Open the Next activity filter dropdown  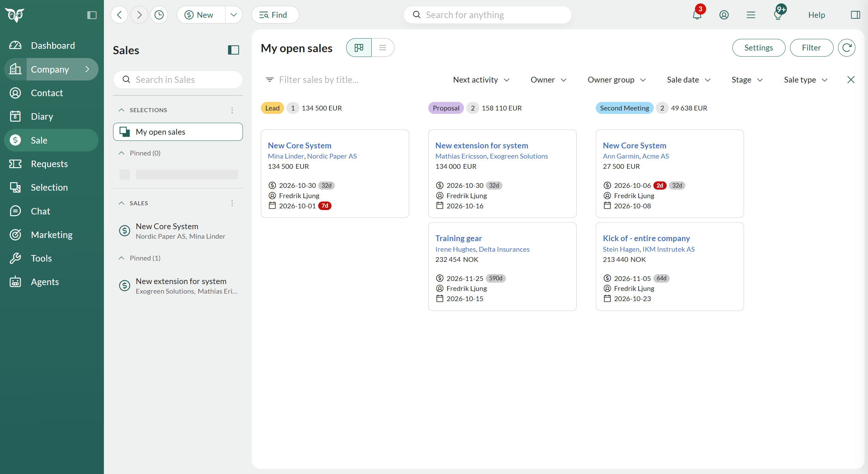481,80
